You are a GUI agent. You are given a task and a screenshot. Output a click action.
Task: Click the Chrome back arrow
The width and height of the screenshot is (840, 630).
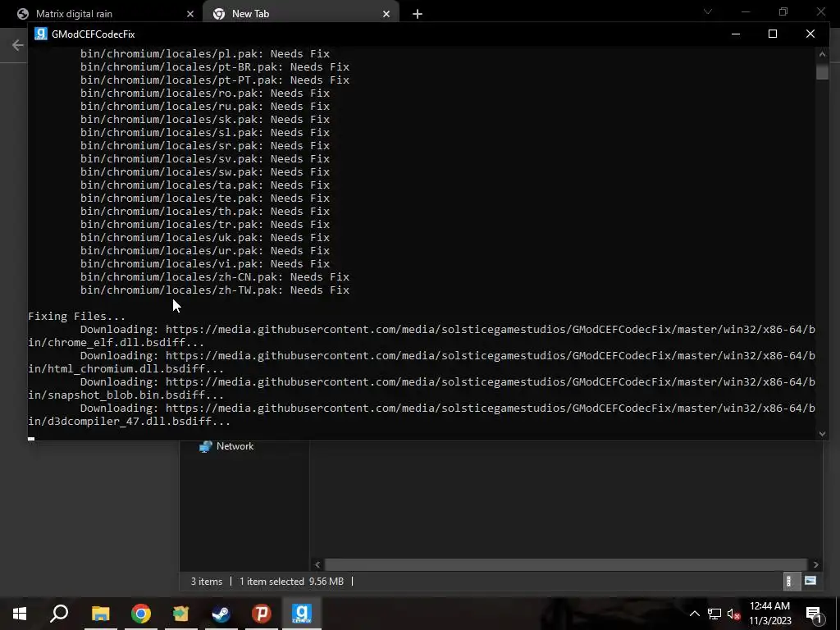(18, 45)
